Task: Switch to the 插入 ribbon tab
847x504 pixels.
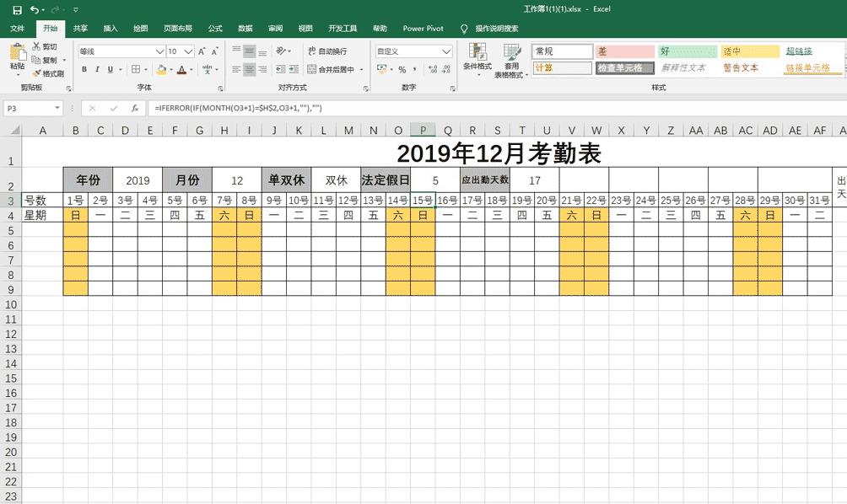Action: point(109,28)
